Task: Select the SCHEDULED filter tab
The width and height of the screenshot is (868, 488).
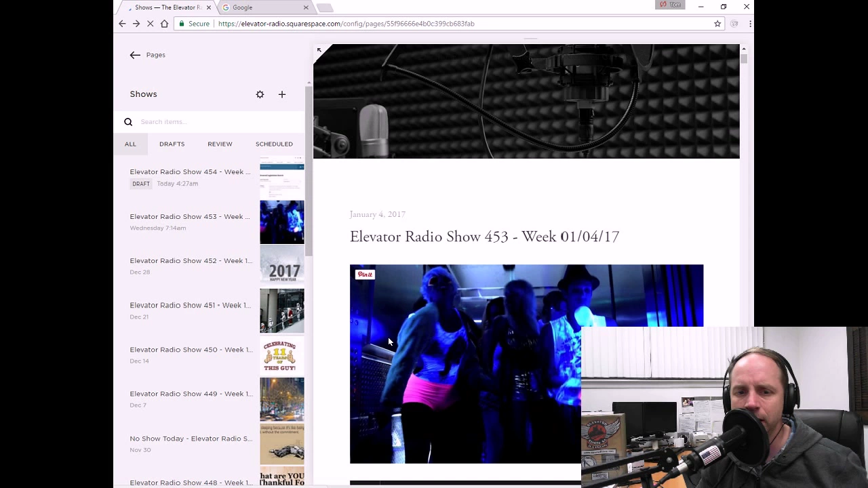Action: [274, 144]
